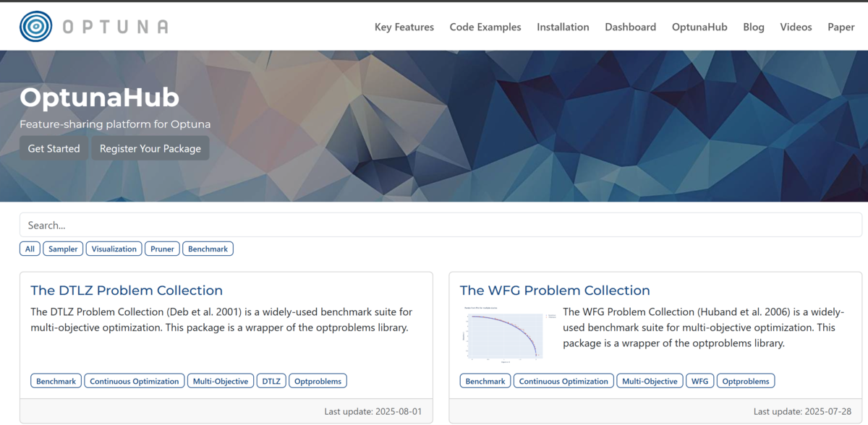The height and width of the screenshot is (425, 868).
Task: Click Register Your Package button
Action: click(150, 148)
